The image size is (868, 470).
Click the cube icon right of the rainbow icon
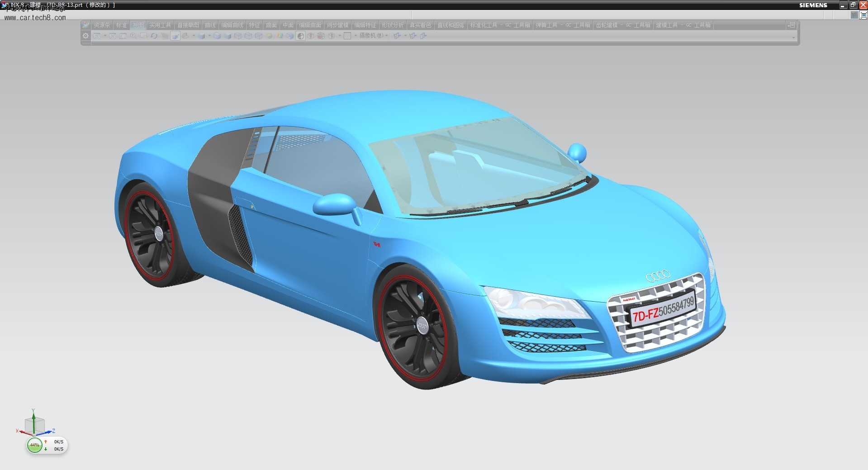290,36
